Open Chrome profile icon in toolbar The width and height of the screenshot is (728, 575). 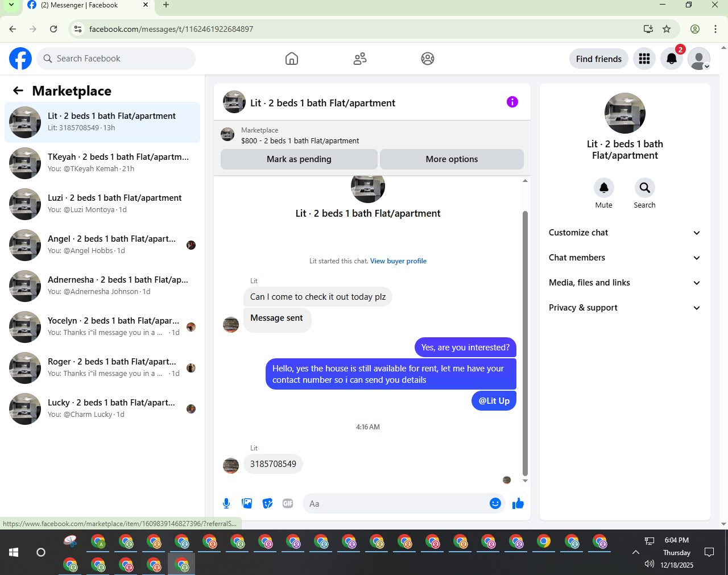(x=695, y=29)
